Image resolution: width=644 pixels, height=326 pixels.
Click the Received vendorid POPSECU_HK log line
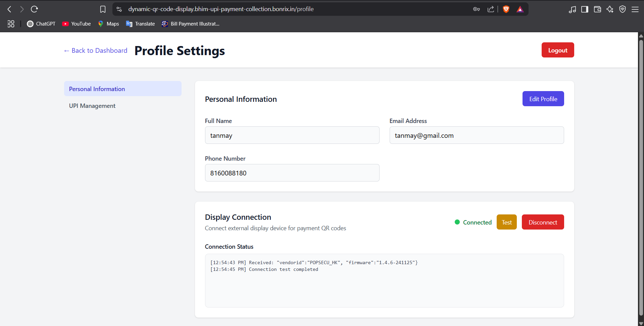314,262
